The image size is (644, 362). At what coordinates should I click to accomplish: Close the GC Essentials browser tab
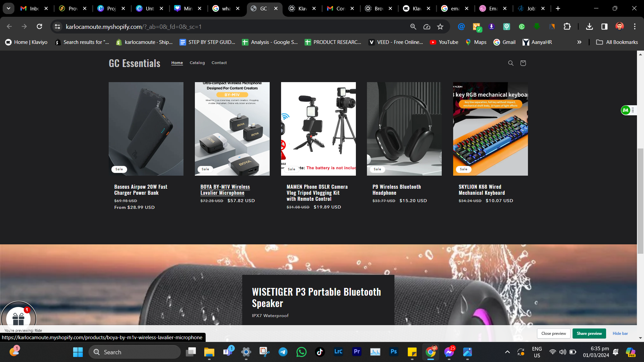coord(276,8)
